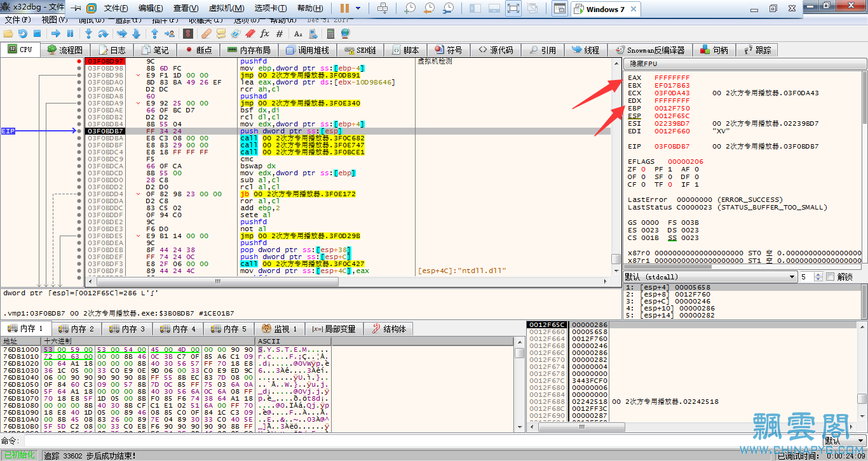This screenshot has width=868, height=461.
Task: Open the Snowman反编译器 tab
Action: tap(650, 50)
